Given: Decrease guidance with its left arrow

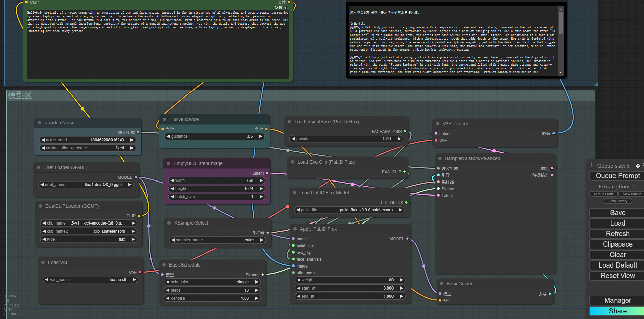Looking at the screenshot, I should (x=168, y=136).
